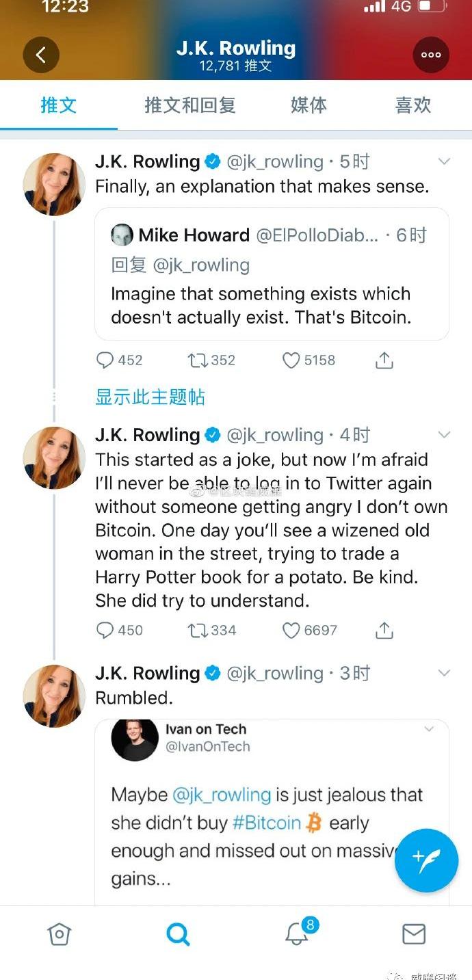Open the Messages envelope icon
The width and height of the screenshot is (472, 980).
click(414, 933)
